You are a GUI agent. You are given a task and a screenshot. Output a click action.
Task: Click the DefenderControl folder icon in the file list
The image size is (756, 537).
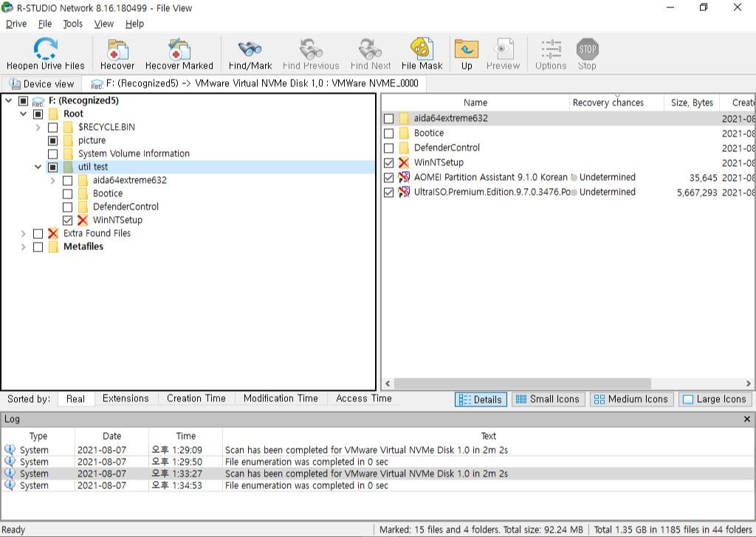point(404,148)
